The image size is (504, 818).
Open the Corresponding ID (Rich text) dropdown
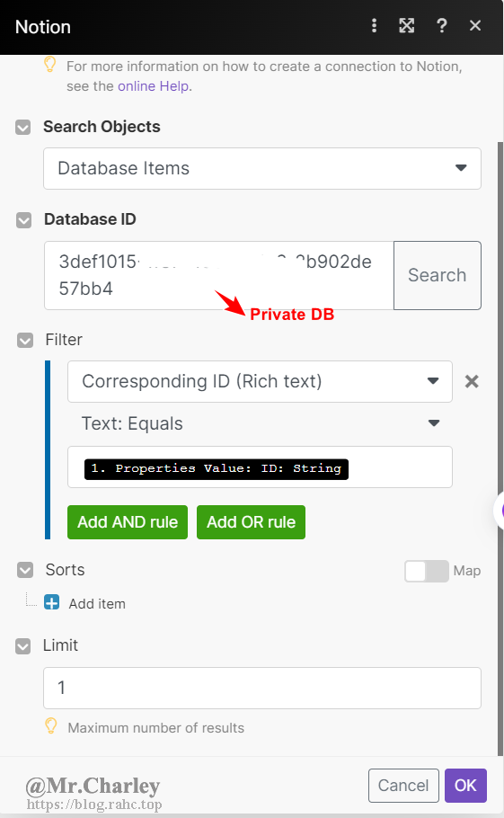[260, 381]
